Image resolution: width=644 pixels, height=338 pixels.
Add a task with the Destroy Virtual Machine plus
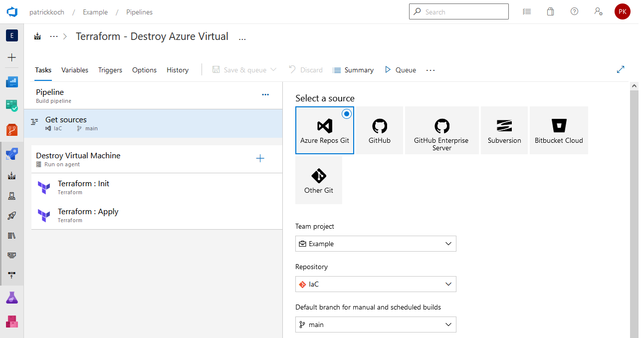click(x=260, y=159)
